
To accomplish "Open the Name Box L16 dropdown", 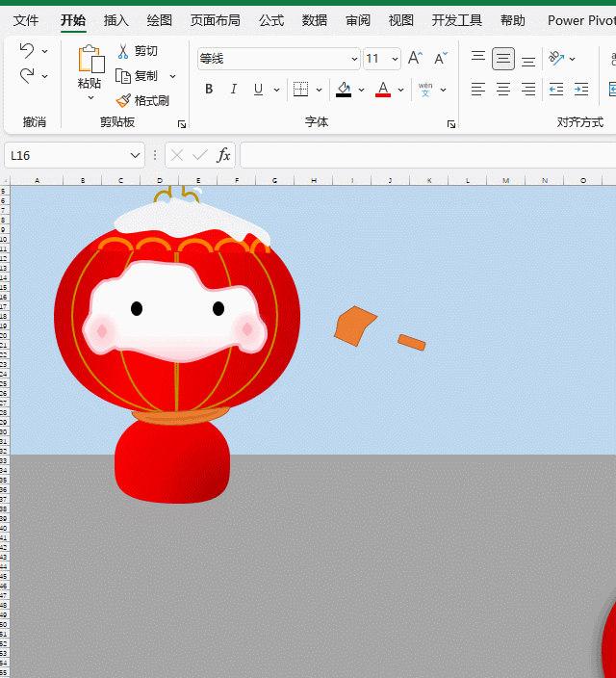I will click(136, 155).
